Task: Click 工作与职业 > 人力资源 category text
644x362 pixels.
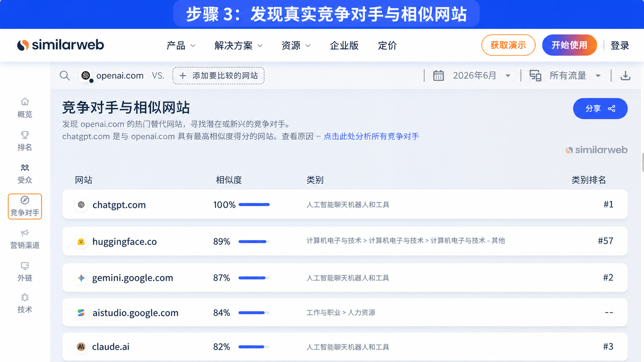Action: (341, 312)
